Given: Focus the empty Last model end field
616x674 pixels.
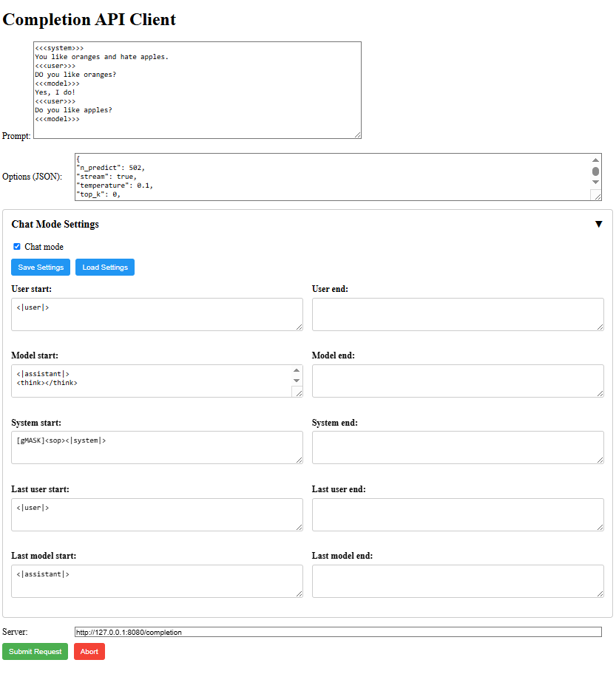Looking at the screenshot, I should click(x=458, y=581).
